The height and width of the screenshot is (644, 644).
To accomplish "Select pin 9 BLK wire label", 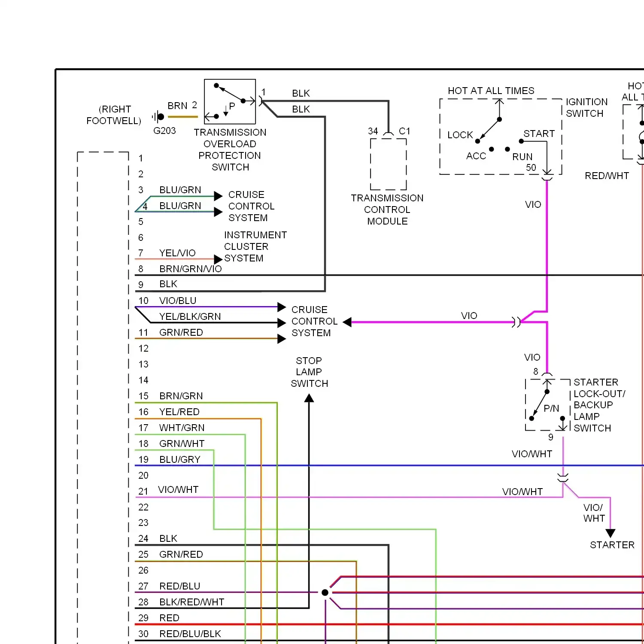I will click(168, 284).
